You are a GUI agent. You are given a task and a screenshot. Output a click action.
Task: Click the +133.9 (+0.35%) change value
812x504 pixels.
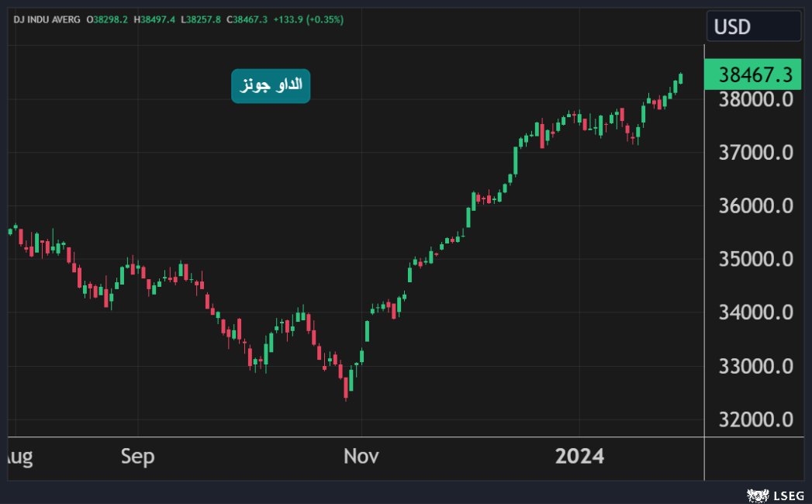pyautogui.click(x=308, y=19)
